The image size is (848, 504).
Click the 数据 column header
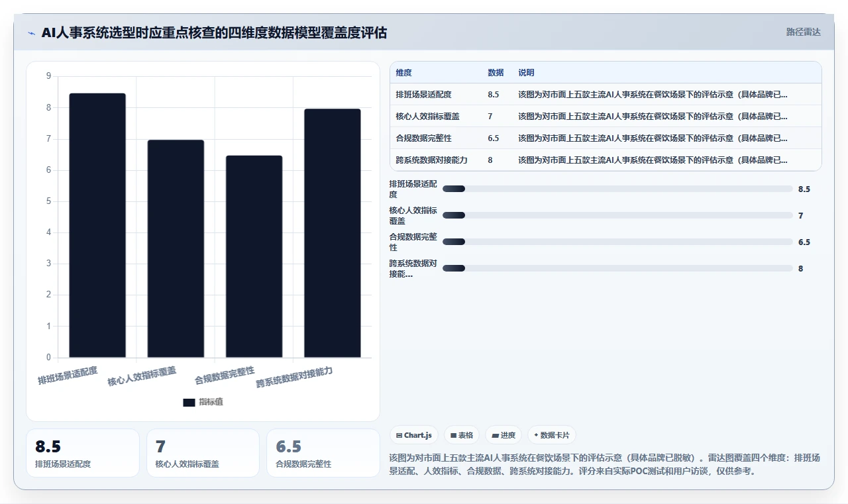496,73
